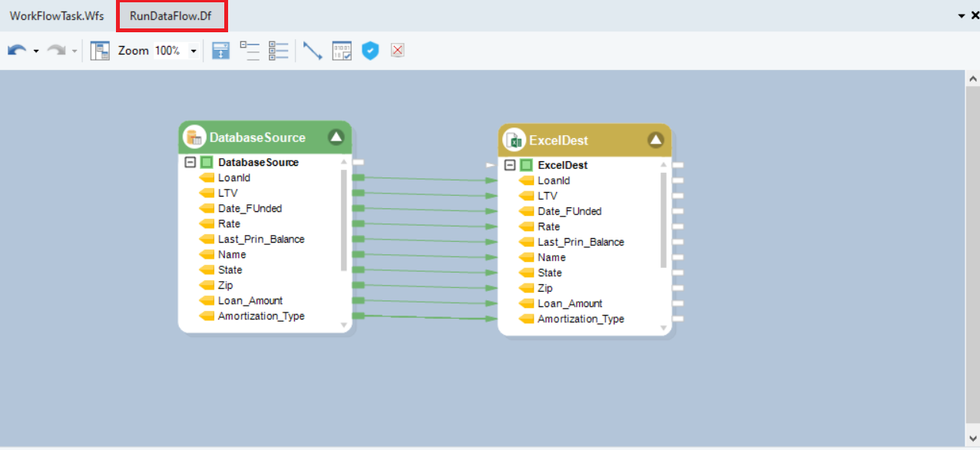Click the Undo arrow icon

tap(16, 51)
